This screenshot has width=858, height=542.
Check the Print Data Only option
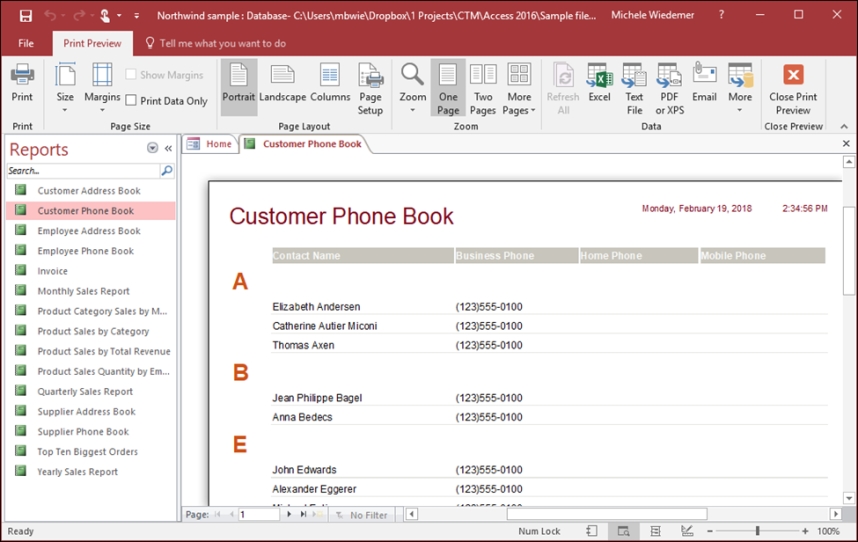(131, 100)
